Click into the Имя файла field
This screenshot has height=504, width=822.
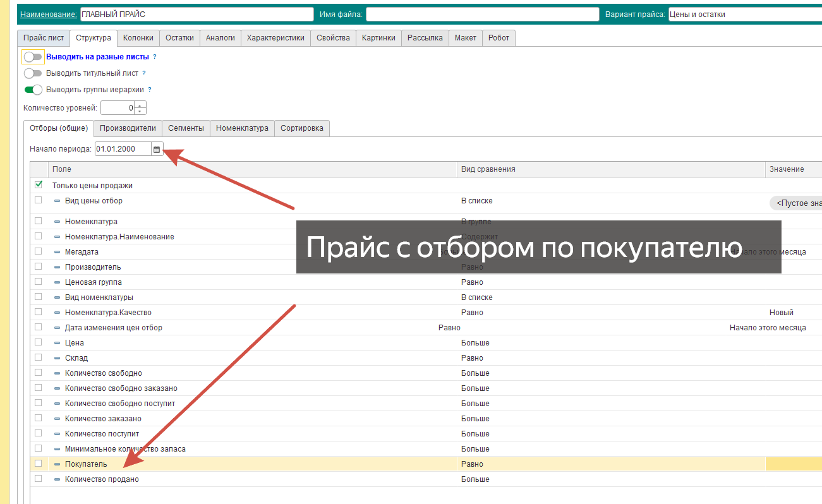pos(483,14)
